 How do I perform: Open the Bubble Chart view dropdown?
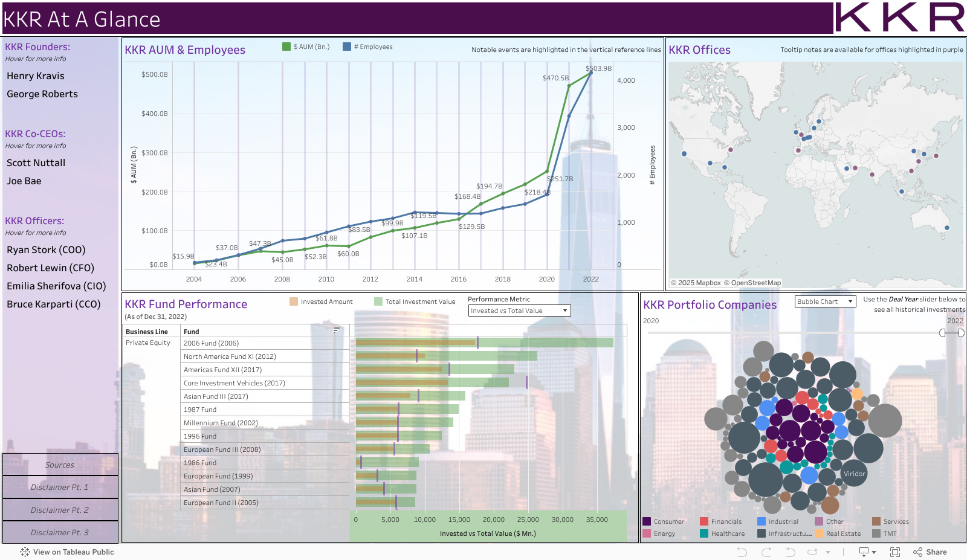[x=826, y=301]
